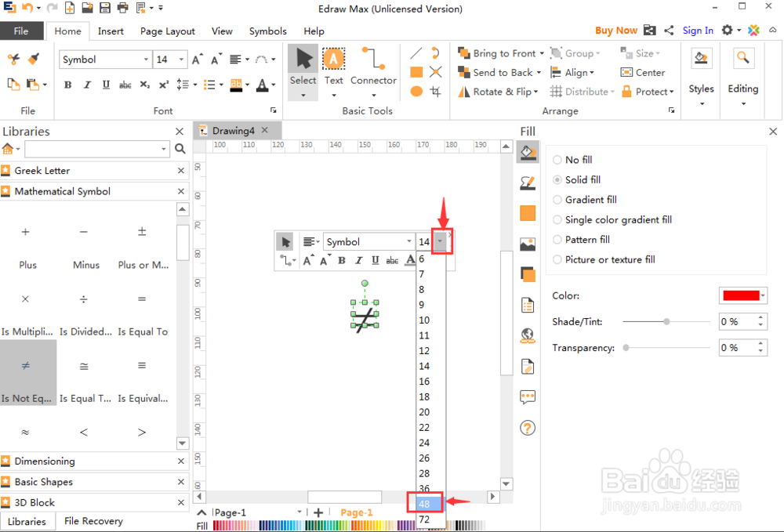This screenshot has width=784, height=532.
Task: Click the red Color swatch in Fill panel
Action: [741, 295]
